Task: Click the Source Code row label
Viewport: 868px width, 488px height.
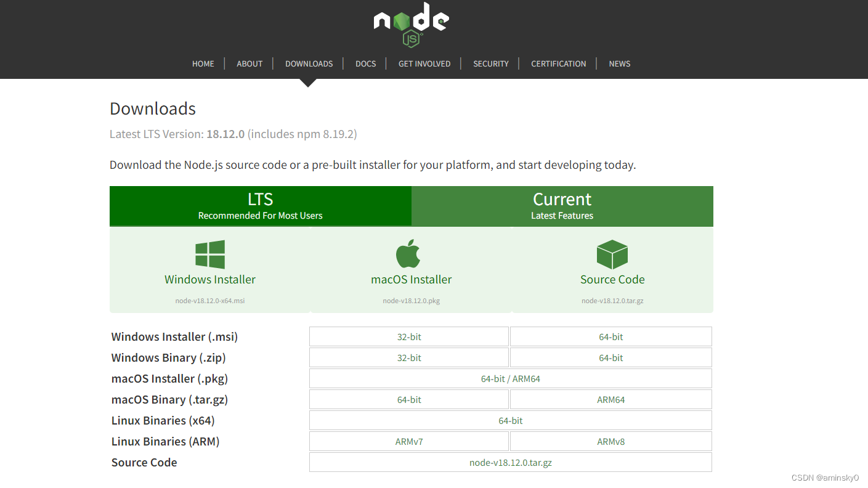Action: tap(144, 463)
